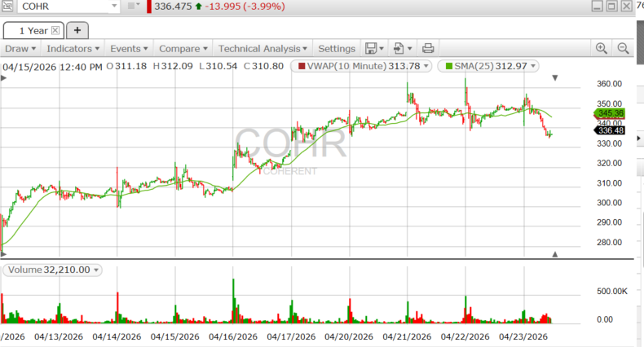Click the -13.995 (-3.99%) change text
This screenshot has height=347, width=644.
click(x=245, y=7)
